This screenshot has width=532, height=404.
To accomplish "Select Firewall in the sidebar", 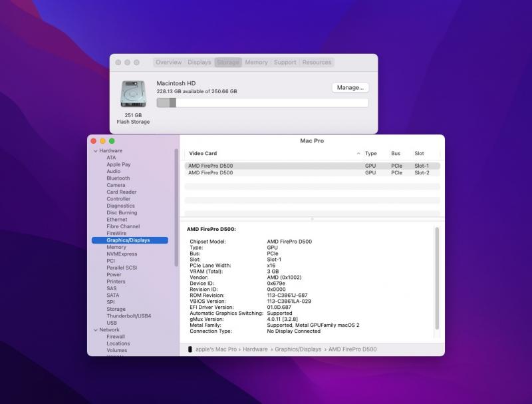I will click(116, 336).
